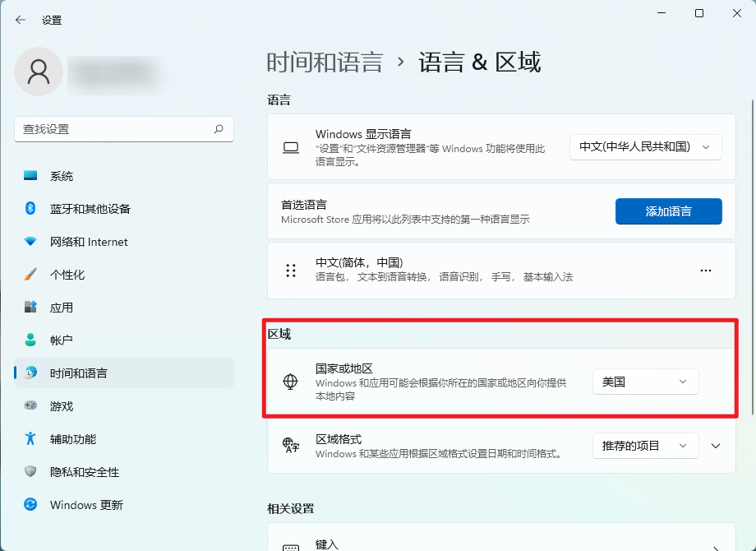Click the search magnifier in 查找设置

219,129
